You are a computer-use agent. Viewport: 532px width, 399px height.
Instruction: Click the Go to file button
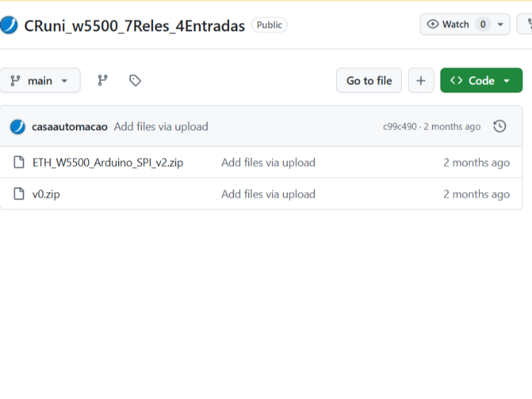pos(369,81)
